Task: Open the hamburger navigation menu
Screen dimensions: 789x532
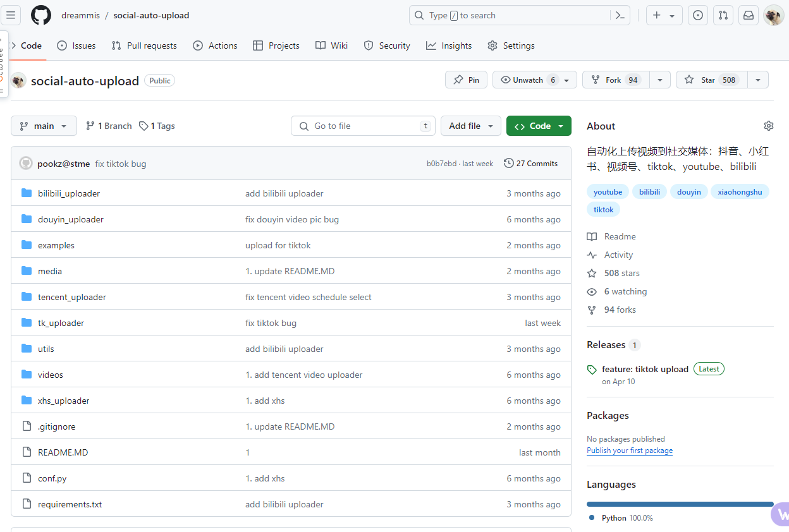Action: [x=12, y=15]
